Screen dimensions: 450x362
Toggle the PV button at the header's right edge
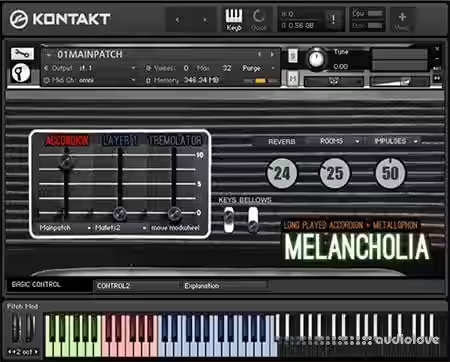(x=437, y=78)
